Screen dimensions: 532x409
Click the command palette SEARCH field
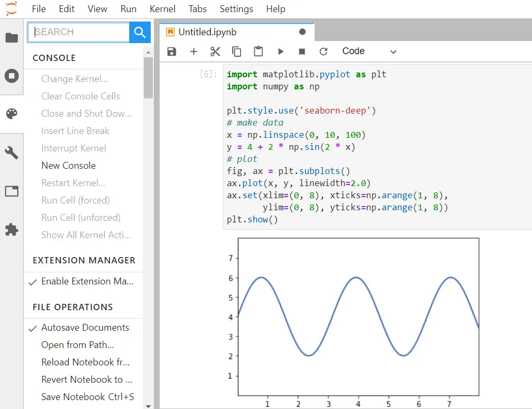pyautogui.click(x=78, y=32)
